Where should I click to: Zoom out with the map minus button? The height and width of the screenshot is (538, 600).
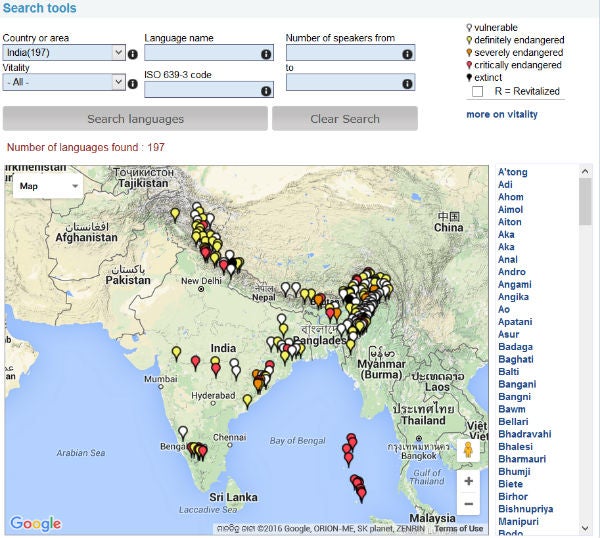point(468,504)
